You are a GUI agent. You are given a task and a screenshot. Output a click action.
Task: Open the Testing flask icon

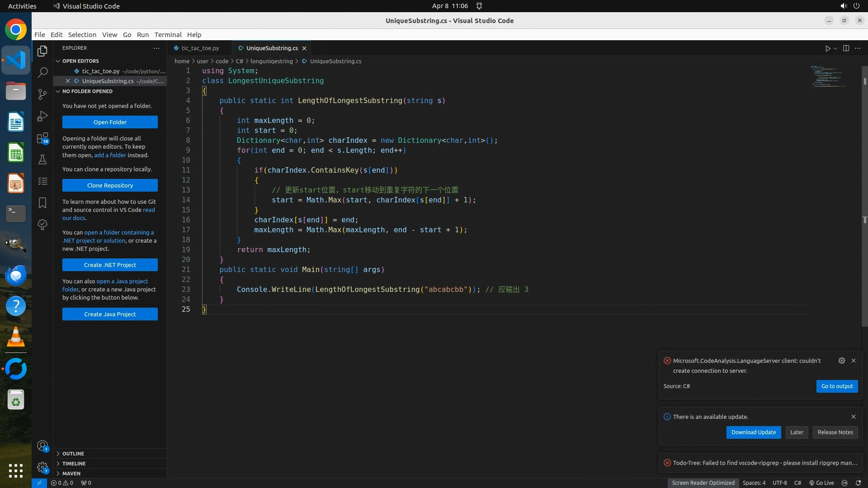tap(42, 160)
